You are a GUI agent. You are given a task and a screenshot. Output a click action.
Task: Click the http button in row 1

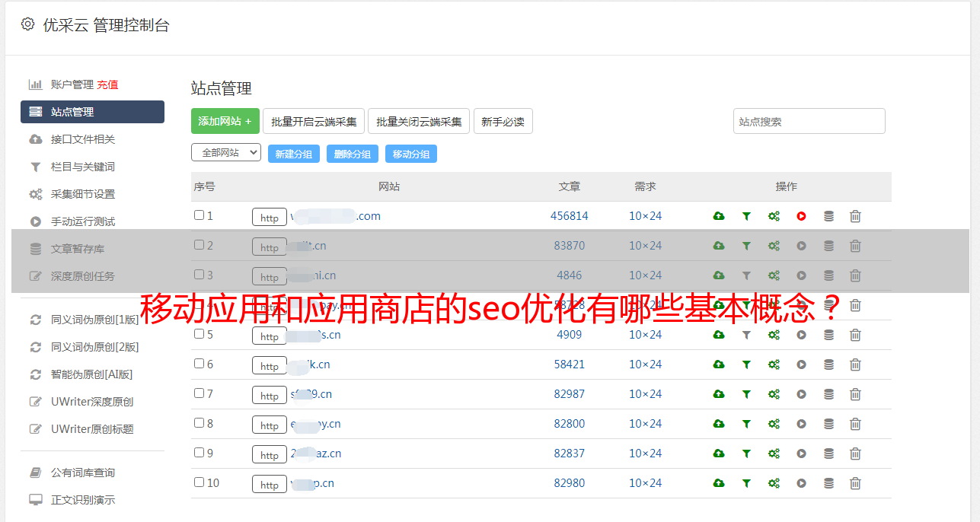click(270, 218)
